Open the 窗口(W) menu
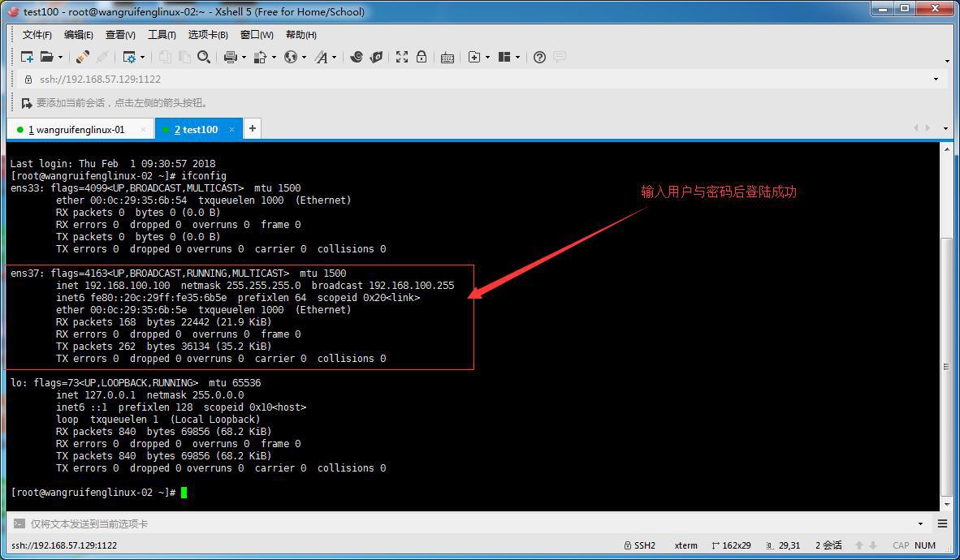Viewport: 960px width, 560px height. 257,35
